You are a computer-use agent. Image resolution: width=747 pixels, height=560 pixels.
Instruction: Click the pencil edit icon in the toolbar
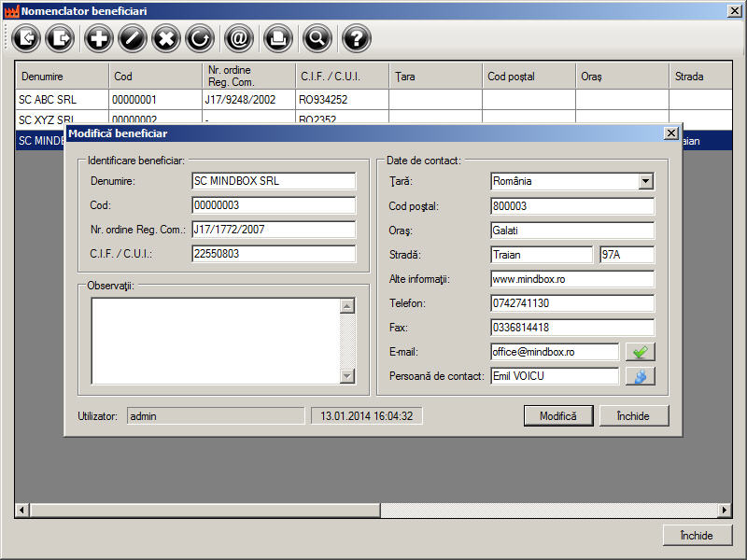pos(133,38)
